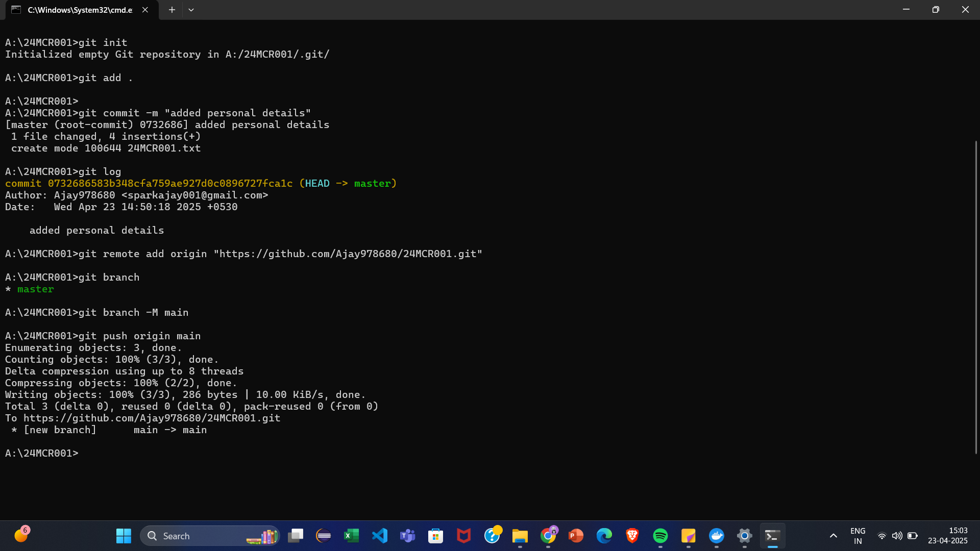Click the ENG IN language indicator
This screenshot has height=551, width=980.
pos(858,536)
